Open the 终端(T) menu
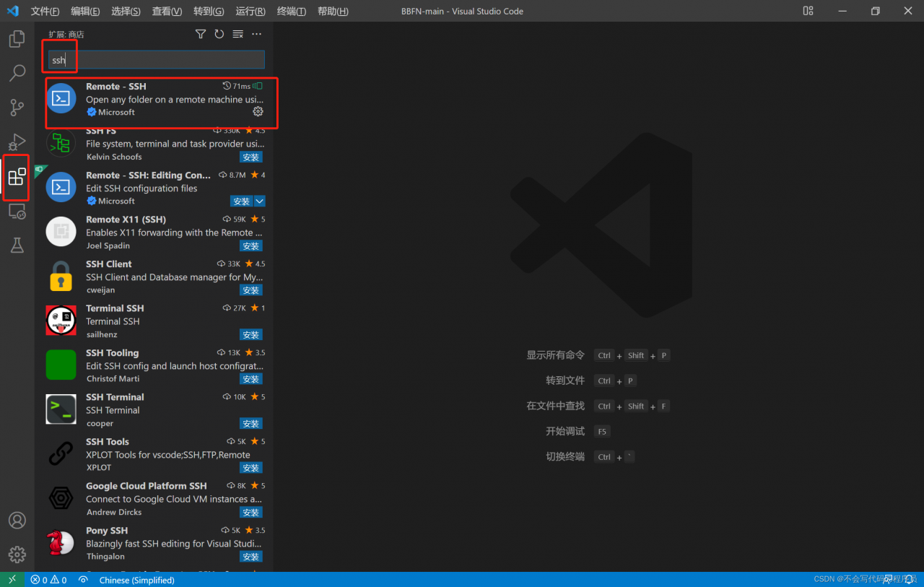Image resolution: width=924 pixels, height=587 pixels. 292,12
